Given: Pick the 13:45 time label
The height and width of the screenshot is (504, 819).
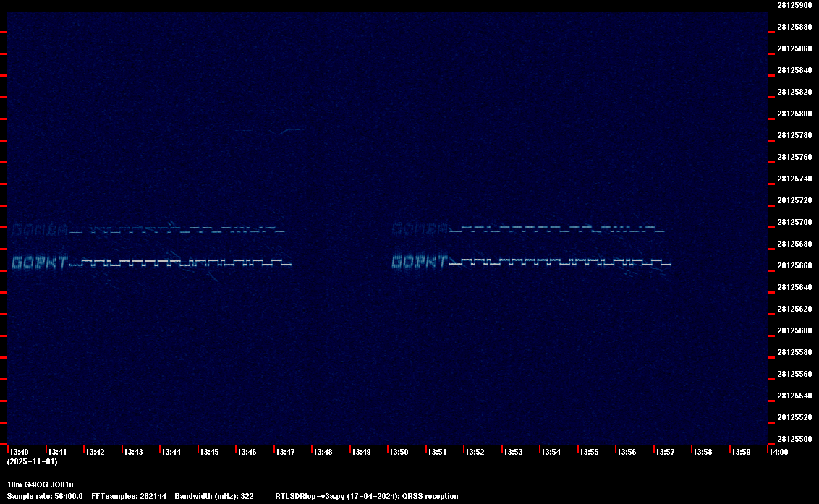Looking at the screenshot, I should [209, 452].
